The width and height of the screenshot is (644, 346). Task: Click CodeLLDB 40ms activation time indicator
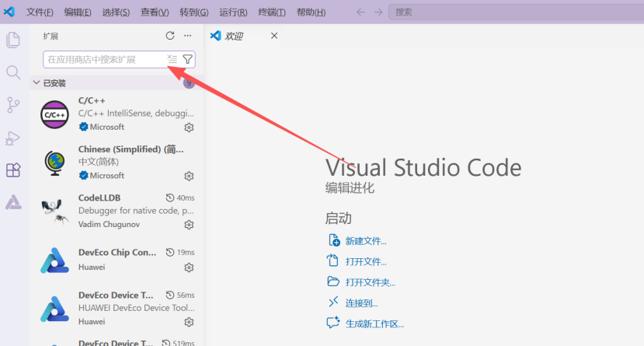[x=180, y=197]
